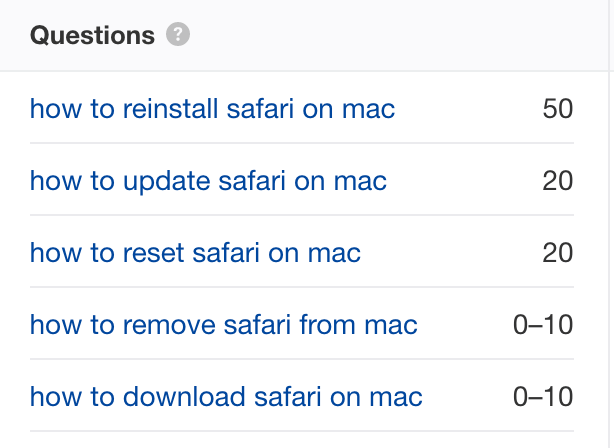The width and height of the screenshot is (614, 448).
Task: Visit 'how to download safari on mac' link
Action: click(226, 397)
